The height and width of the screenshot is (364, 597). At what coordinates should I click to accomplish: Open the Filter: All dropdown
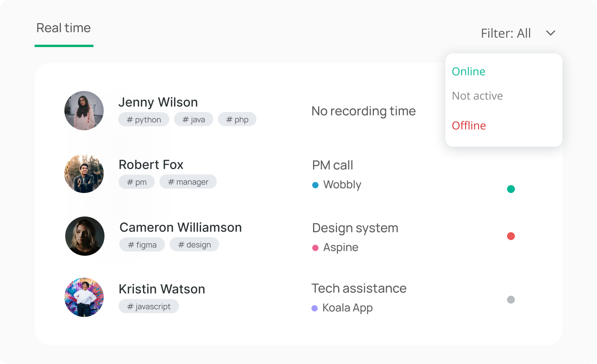coord(506,33)
